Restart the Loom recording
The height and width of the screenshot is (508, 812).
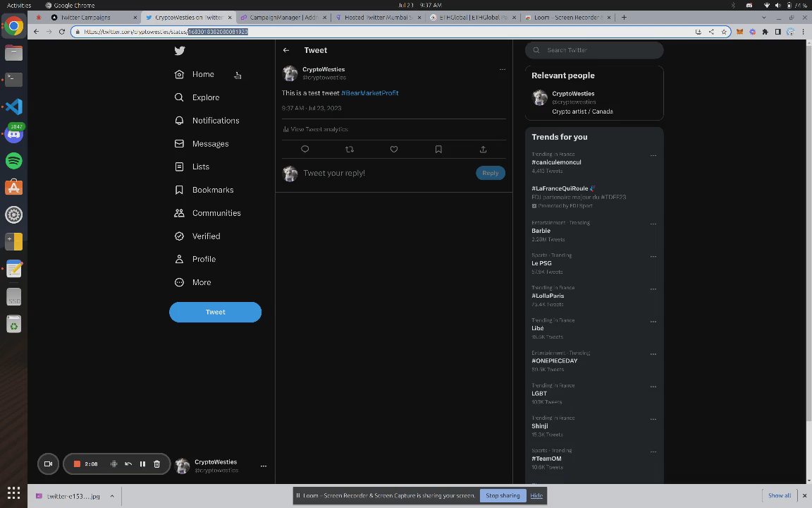pyautogui.click(x=128, y=464)
